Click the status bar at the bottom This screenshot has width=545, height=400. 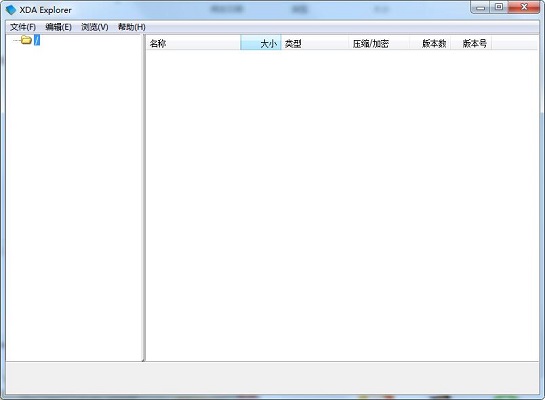272,378
